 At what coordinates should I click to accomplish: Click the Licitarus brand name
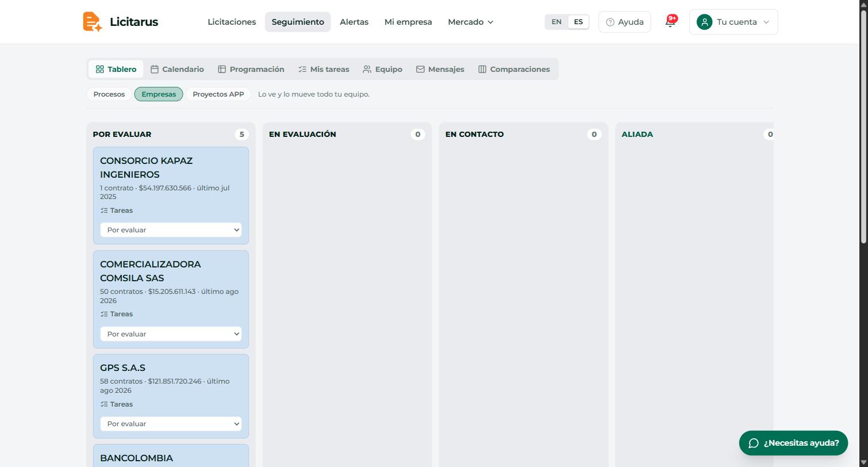(x=134, y=22)
